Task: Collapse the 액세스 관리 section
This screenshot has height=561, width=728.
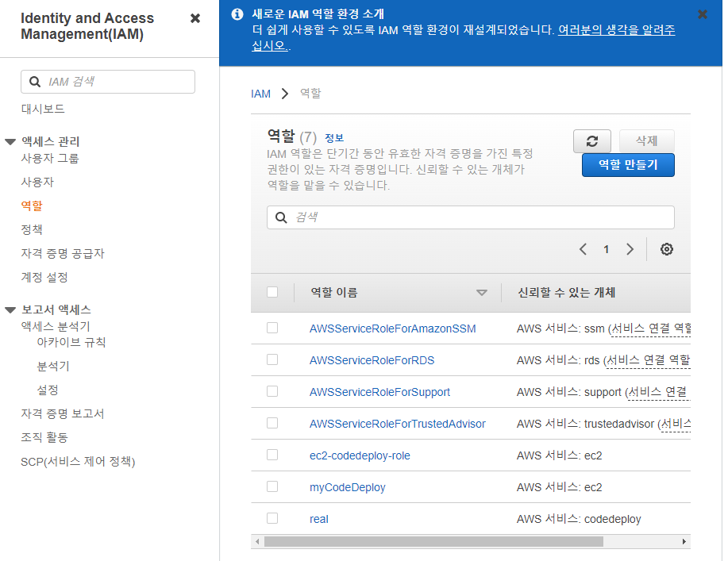Action: click(10, 141)
